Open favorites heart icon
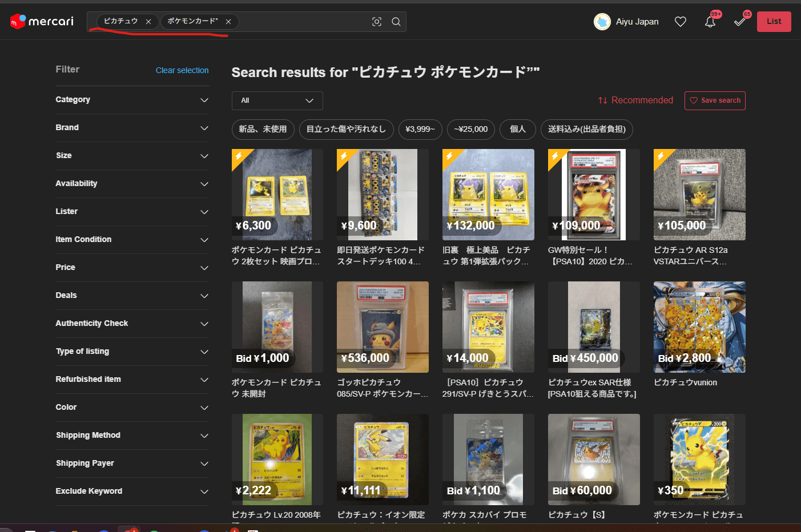The width and height of the screenshot is (801, 532). click(x=680, y=22)
